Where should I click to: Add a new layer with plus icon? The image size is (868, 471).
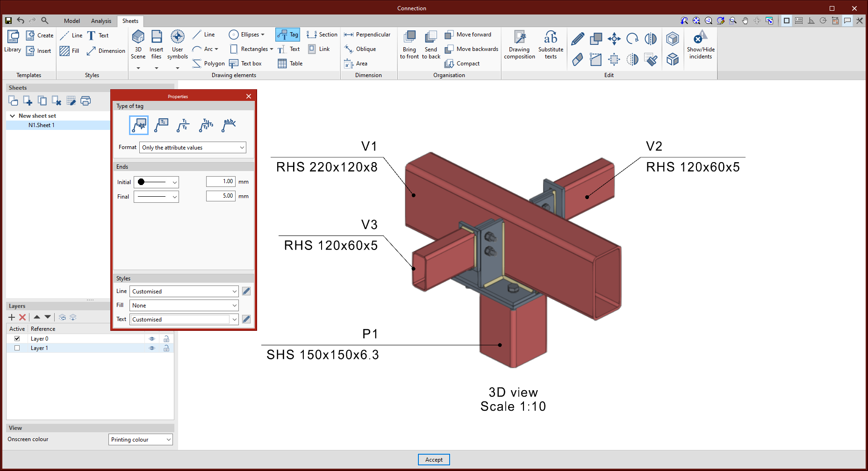pyautogui.click(x=12, y=317)
